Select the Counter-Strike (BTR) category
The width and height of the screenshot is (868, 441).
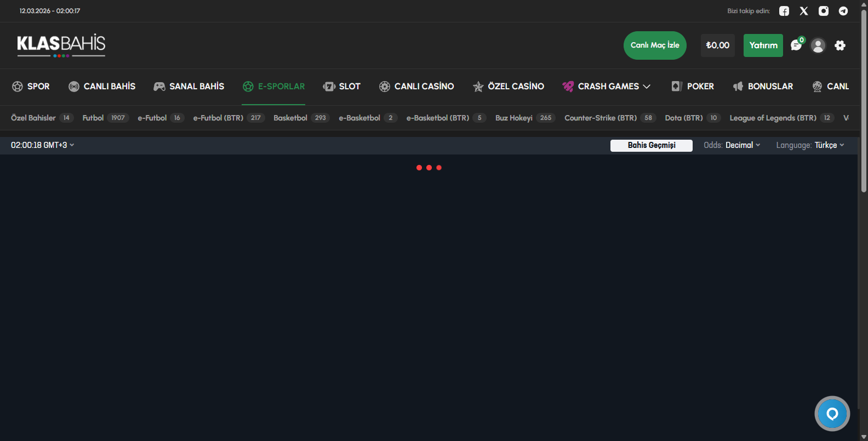coord(610,118)
